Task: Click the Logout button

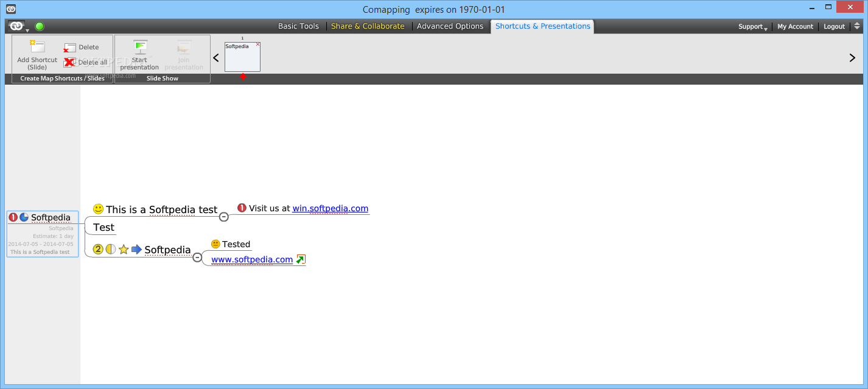Action: click(834, 27)
